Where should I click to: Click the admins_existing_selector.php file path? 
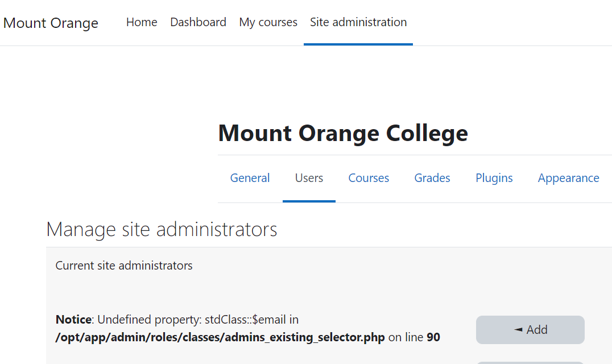pos(220,337)
